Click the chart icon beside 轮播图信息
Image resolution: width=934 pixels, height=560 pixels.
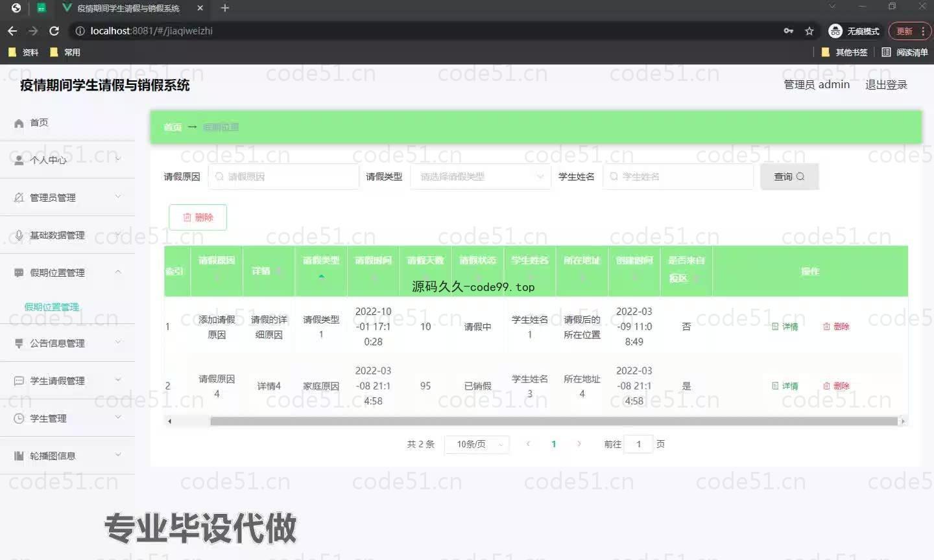pos(19,456)
